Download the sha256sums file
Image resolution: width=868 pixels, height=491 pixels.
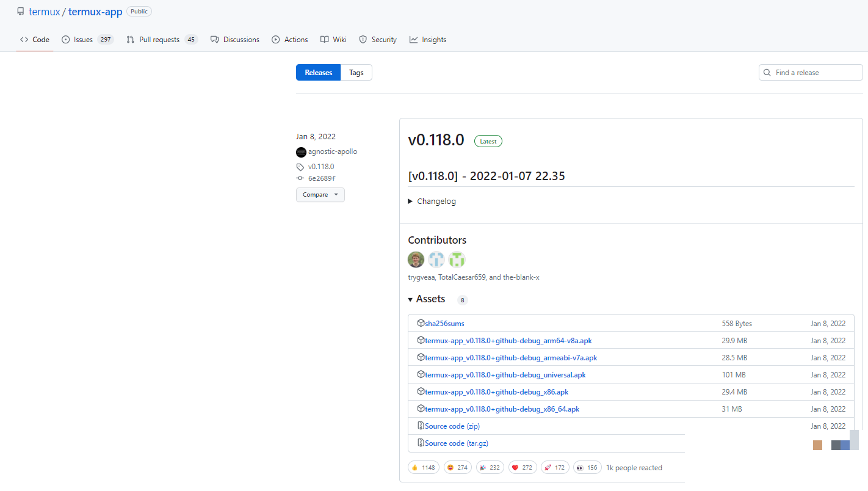pos(444,324)
